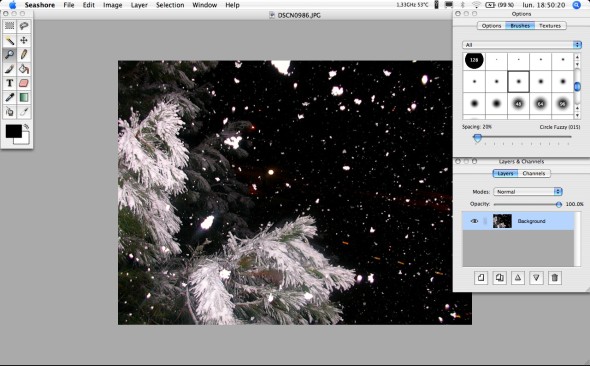Open the All brush category dropdown

[x=522, y=45]
